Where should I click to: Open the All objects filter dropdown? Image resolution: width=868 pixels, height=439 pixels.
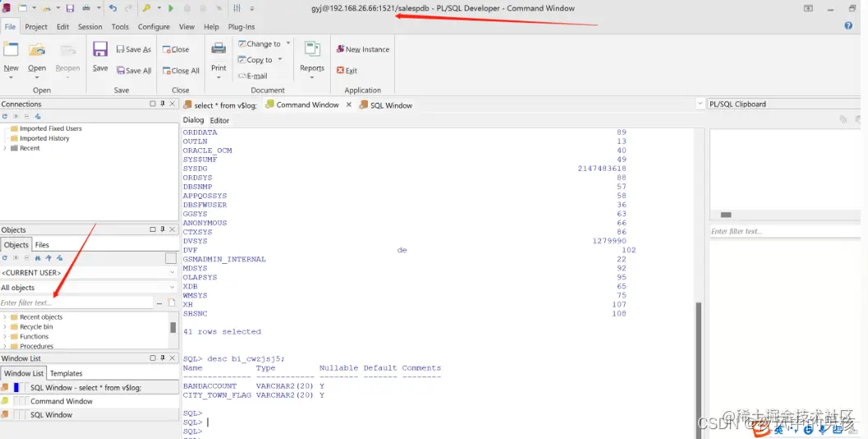tap(172, 288)
